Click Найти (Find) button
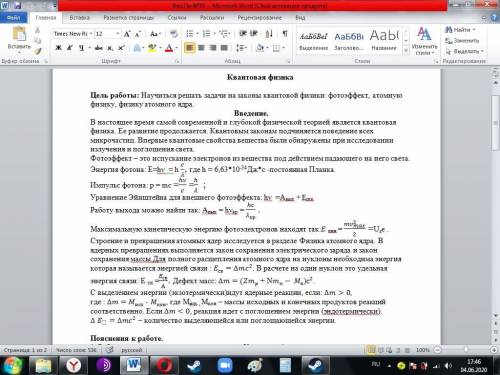 (x=460, y=30)
